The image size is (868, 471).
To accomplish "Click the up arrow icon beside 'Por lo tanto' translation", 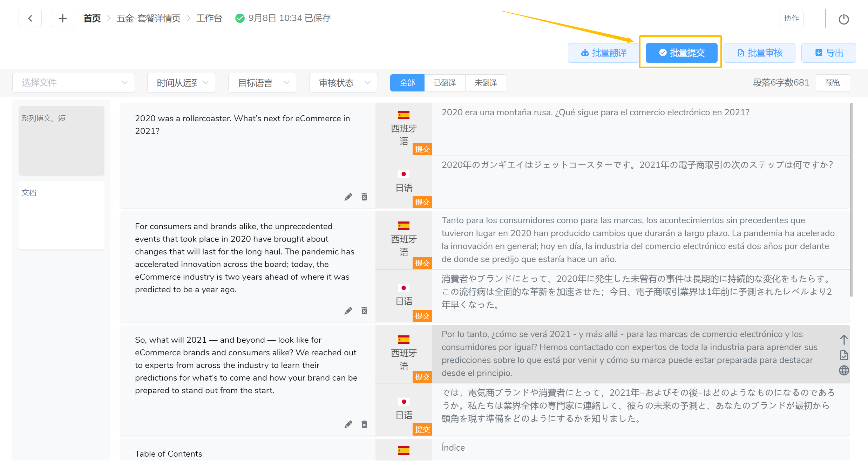I will click(x=844, y=340).
